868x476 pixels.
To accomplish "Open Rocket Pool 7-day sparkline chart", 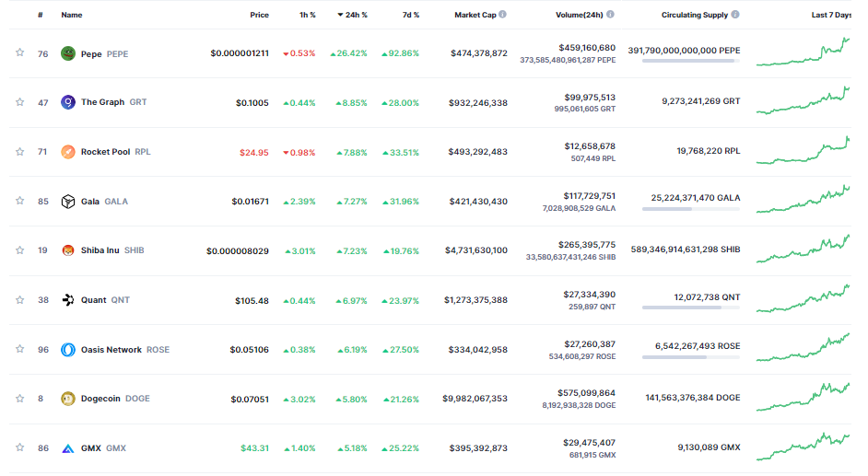I will (803, 150).
